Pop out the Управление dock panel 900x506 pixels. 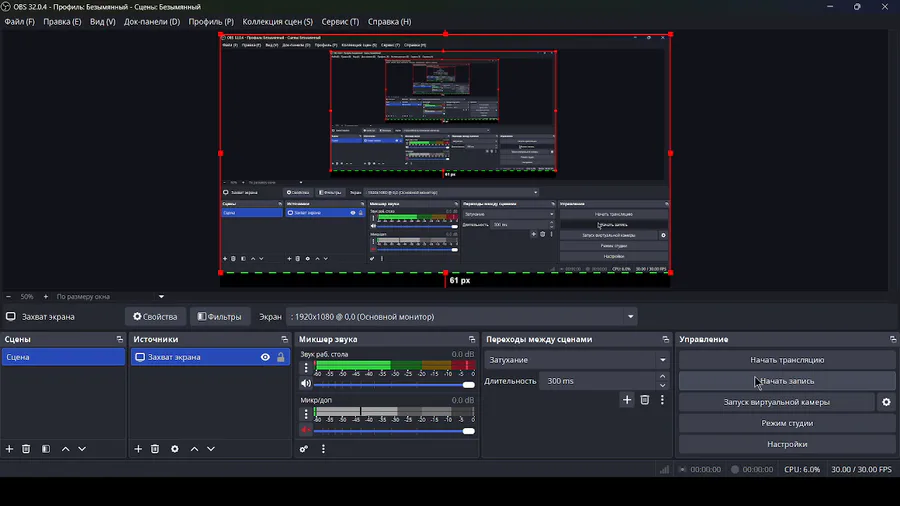coord(893,339)
